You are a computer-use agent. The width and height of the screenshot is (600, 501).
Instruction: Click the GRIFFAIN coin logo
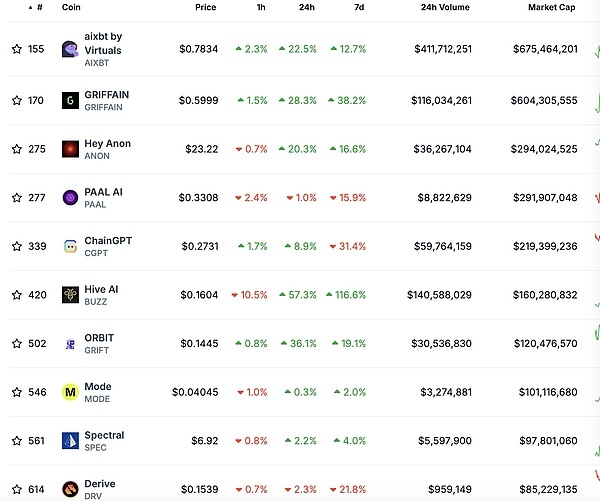[x=69, y=100]
